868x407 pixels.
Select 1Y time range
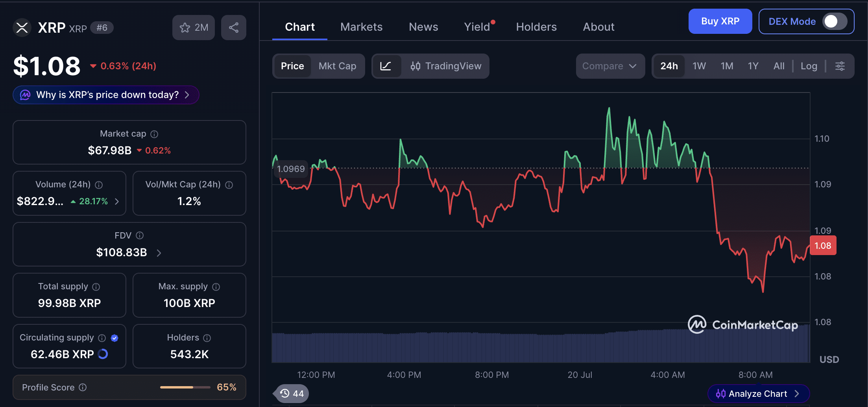(753, 66)
